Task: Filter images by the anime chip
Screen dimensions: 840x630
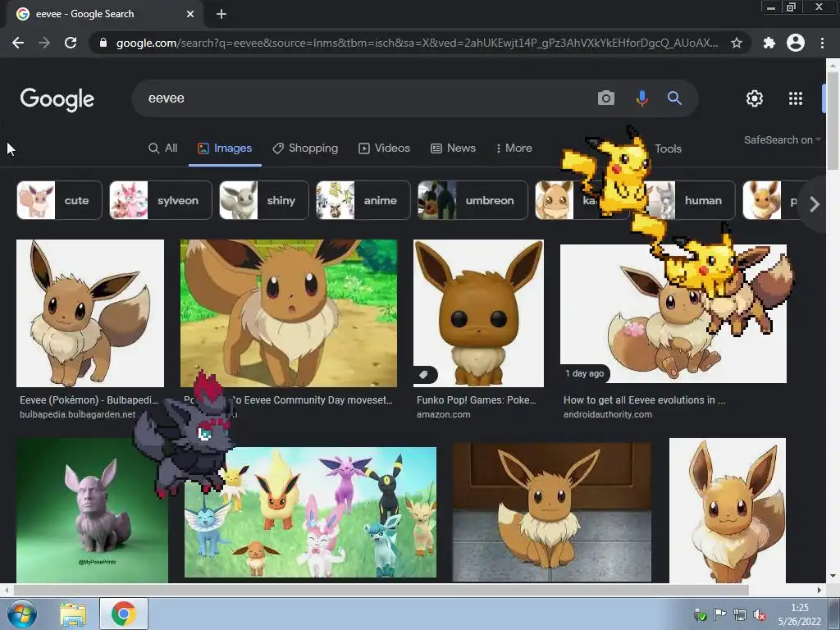Action: click(363, 200)
